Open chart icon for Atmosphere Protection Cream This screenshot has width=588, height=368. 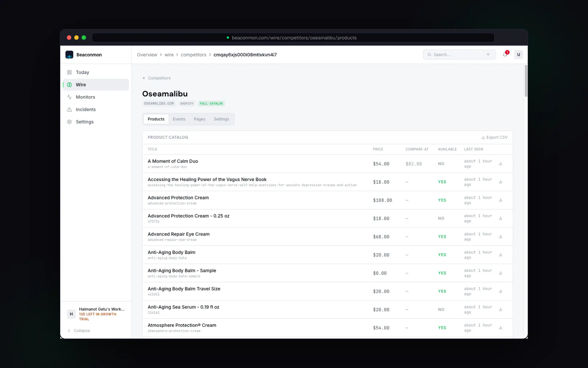[x=501, y=328]
